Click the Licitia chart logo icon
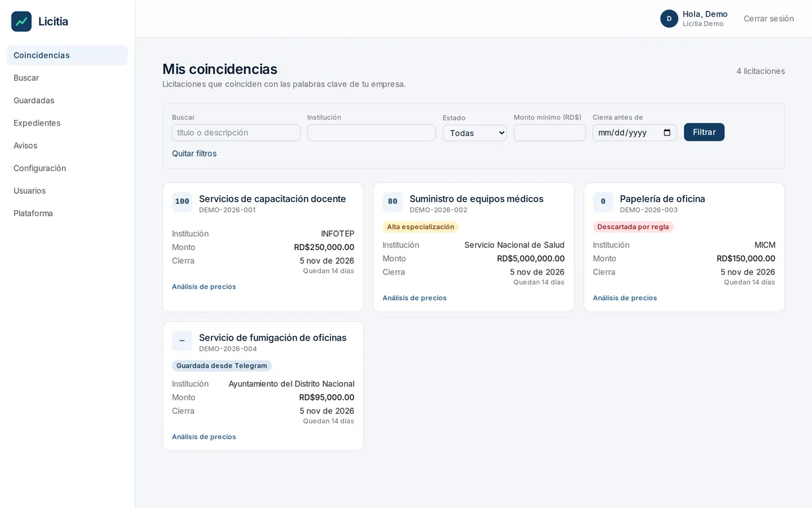The width and height of the screenshot is (812, 508). click(x=22, y=22)
